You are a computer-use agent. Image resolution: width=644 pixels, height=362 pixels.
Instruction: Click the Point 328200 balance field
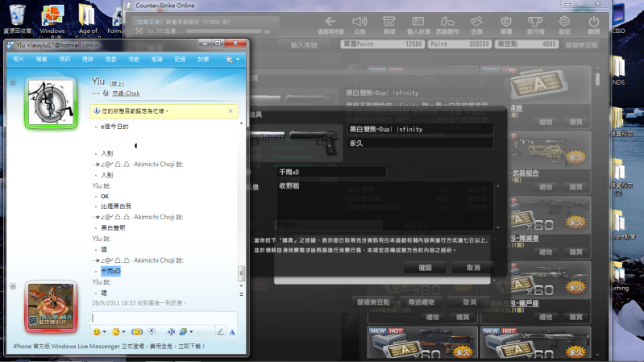[459, 44]
